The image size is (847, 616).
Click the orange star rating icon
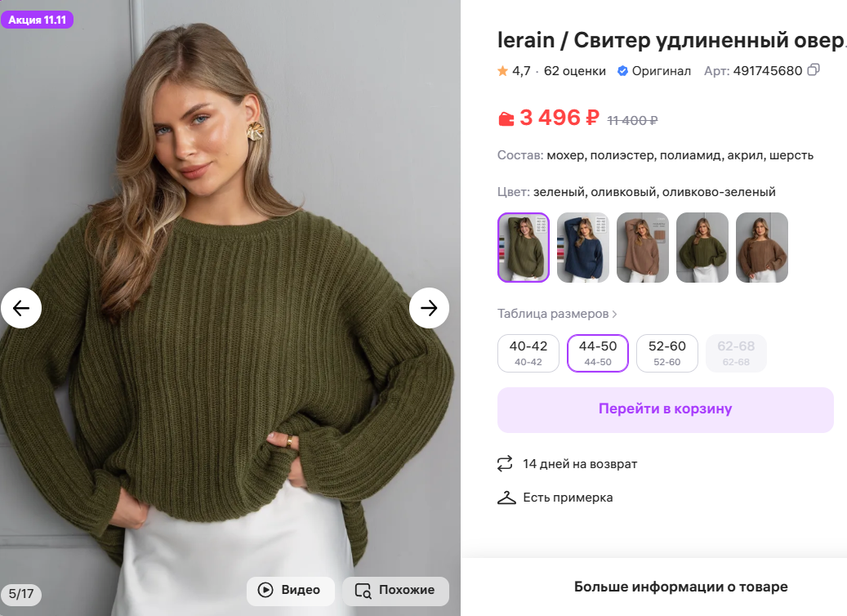[x=502, y=71]
